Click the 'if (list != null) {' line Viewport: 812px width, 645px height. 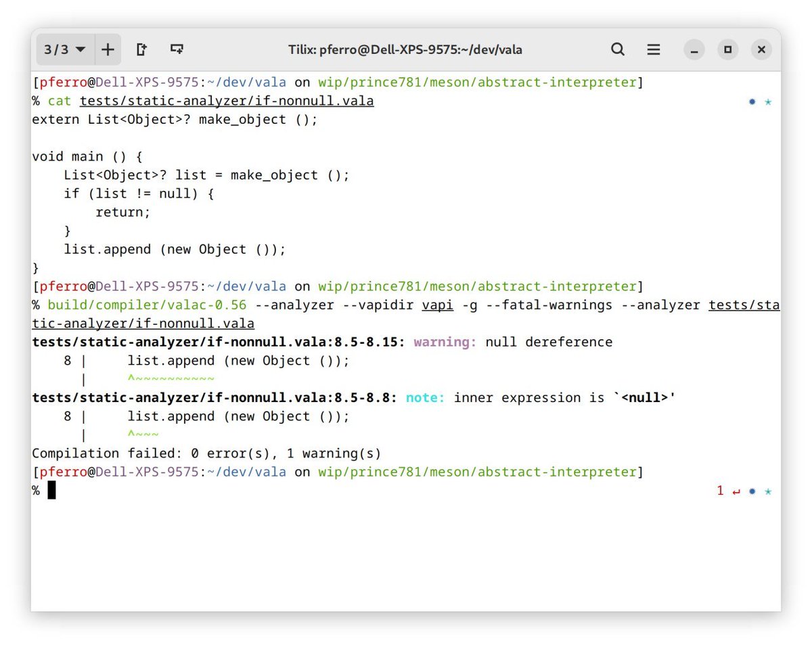139,194
